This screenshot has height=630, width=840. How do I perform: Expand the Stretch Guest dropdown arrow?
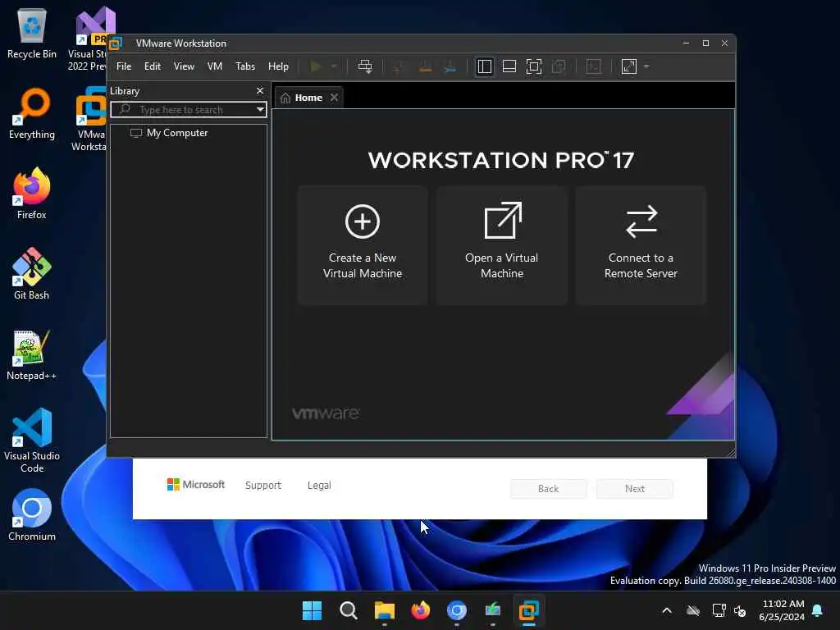tap(646, 66)
